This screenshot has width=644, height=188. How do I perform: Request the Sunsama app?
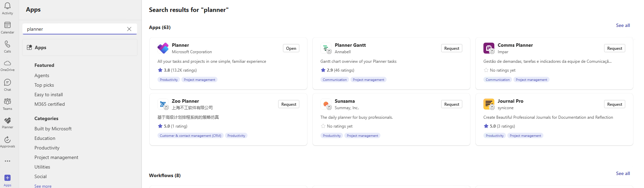coord(452,104)
